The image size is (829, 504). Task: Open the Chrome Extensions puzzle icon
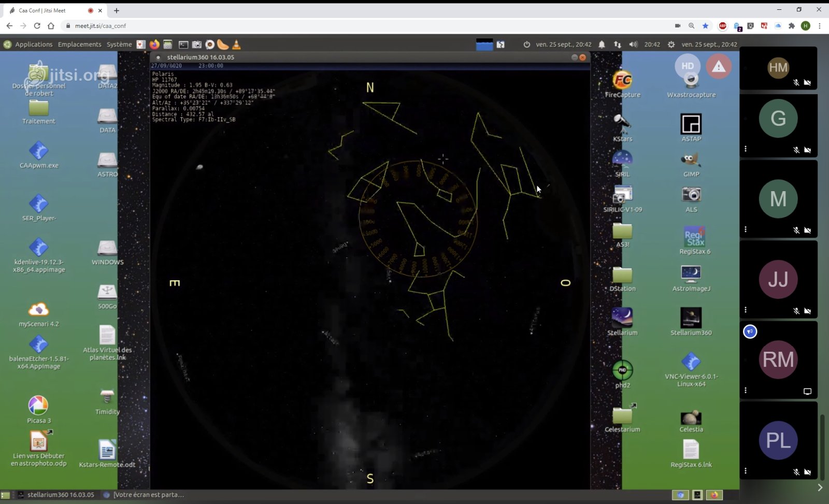(x=791, y=25)
